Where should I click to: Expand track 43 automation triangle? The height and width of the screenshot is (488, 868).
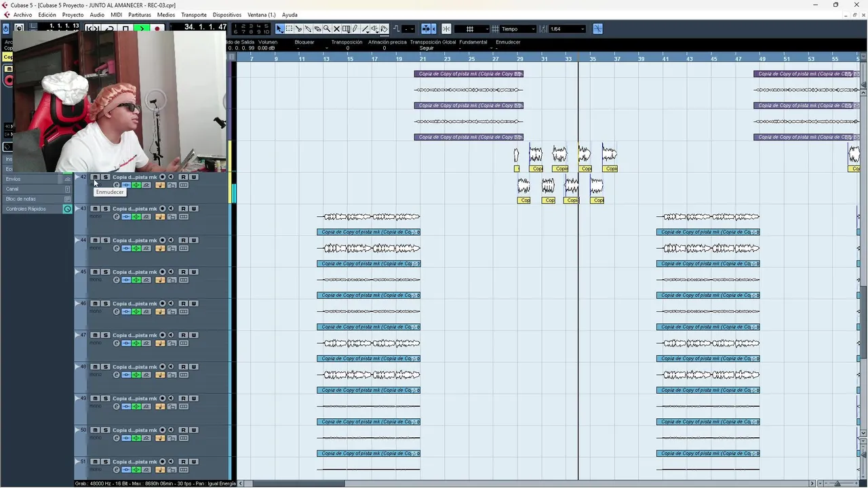pos(77,209)
